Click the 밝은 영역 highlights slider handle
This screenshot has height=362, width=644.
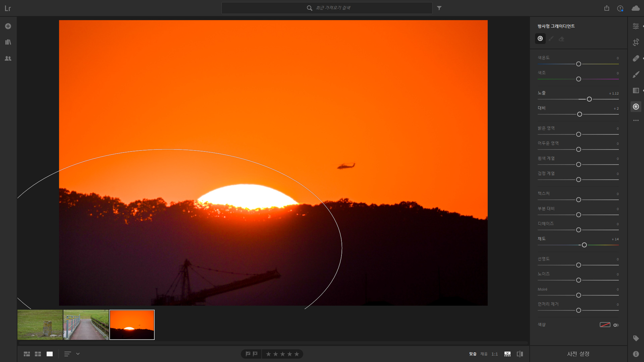click(579, 134)
